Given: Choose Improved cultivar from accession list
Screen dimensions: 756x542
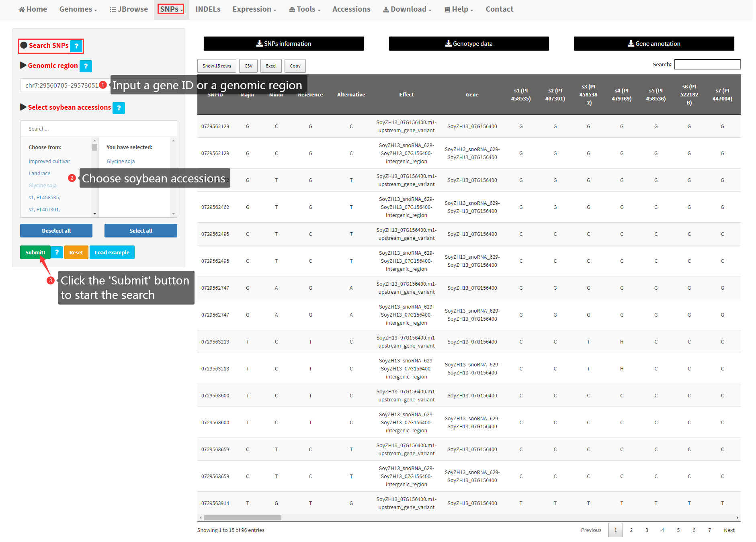Looking at the screenshot, I should pyautogui.click(x=49, y=162).
